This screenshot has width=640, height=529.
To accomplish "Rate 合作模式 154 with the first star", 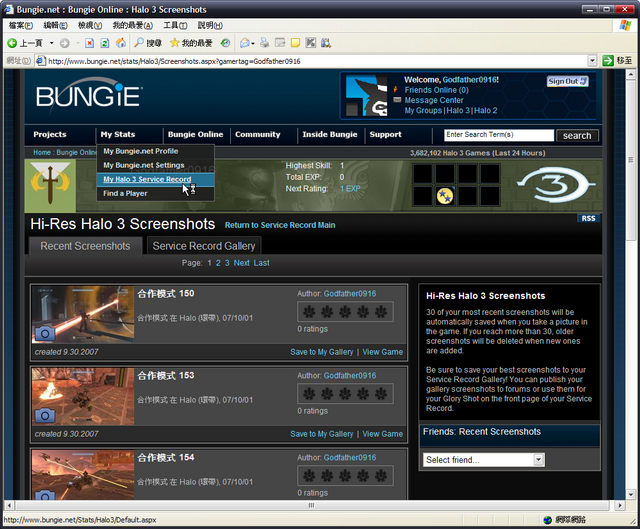I will click(309, 476).
